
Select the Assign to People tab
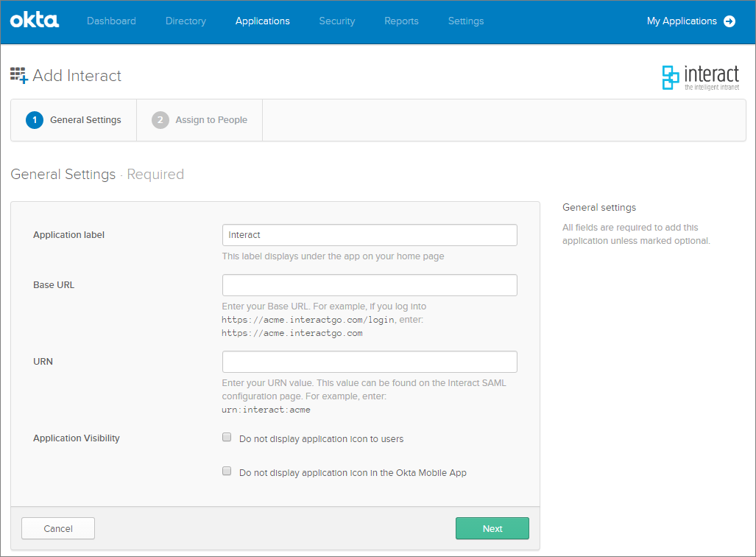(199, 120)
